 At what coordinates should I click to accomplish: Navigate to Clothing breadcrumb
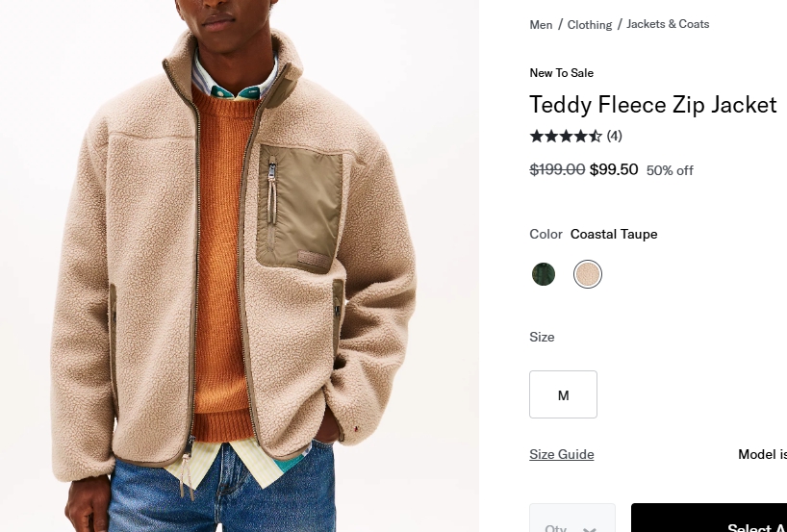pos(589,25)
